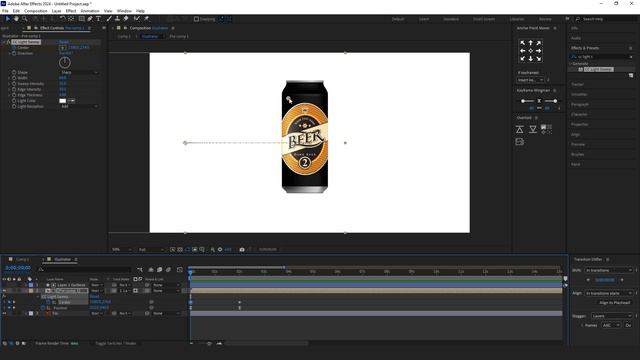
Task: Open Stagger Layers dropdown
Action: (611, 316)
